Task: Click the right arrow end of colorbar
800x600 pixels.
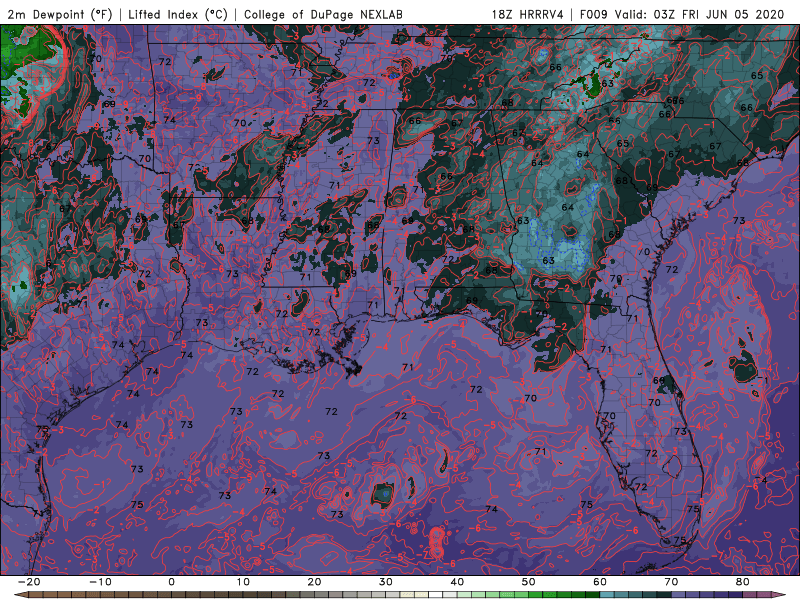Action: click(779, 595)
